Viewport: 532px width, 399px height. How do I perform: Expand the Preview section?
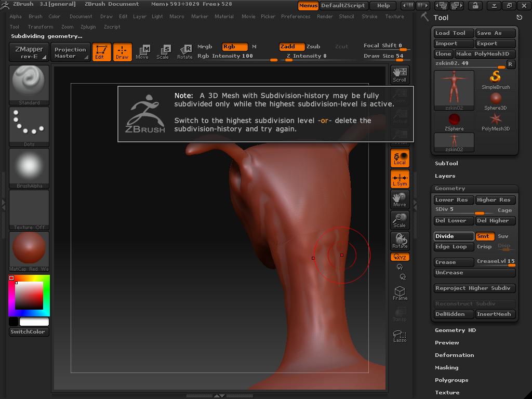point(447,343)
